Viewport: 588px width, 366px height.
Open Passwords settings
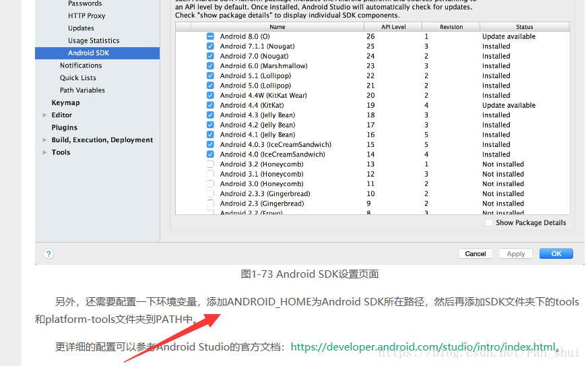tap(85, 4)
